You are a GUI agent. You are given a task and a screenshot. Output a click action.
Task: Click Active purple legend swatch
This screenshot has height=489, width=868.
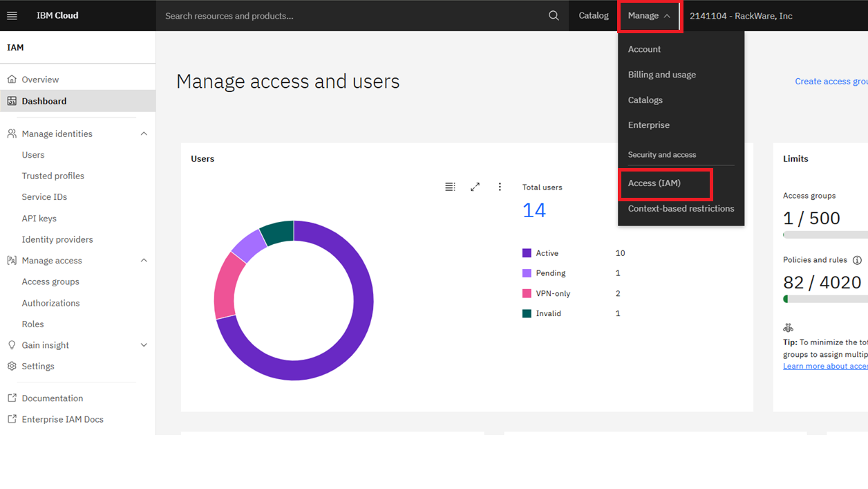tap(527, 253)
